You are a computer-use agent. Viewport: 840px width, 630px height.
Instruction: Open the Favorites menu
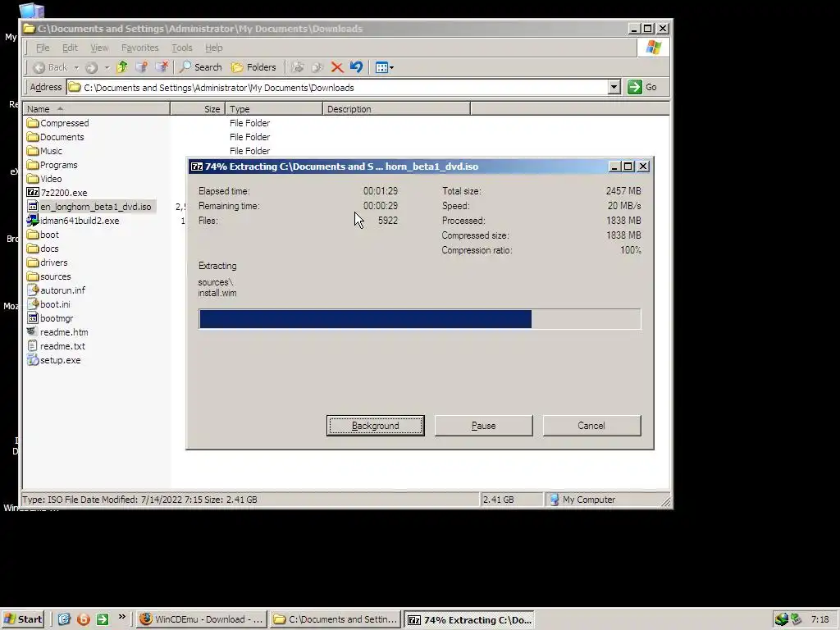click(139, 48)
